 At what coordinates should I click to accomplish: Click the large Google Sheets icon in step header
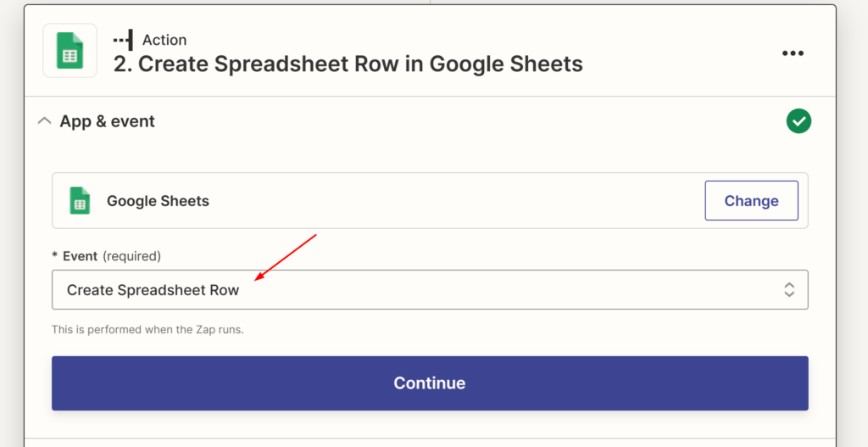coord(70,51)
